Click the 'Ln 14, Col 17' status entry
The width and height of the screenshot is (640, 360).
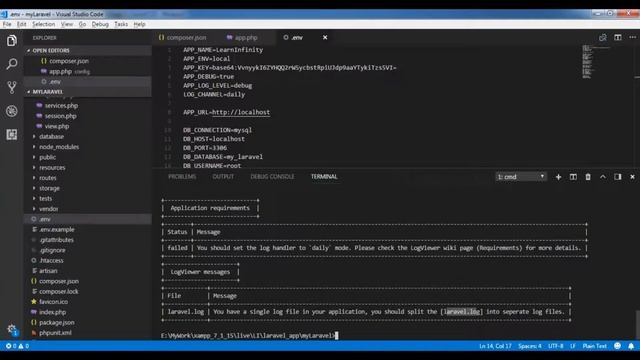pos(495,346)
